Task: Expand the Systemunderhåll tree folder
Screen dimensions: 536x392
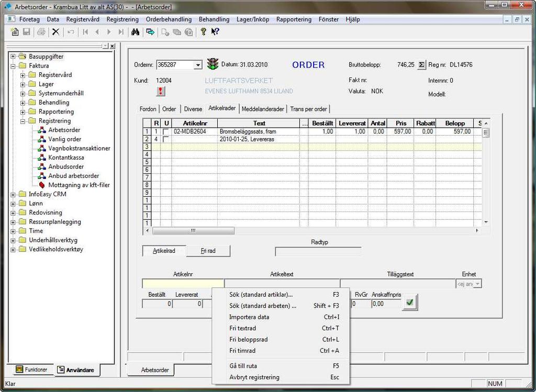Action: click(x=23, y=94)
